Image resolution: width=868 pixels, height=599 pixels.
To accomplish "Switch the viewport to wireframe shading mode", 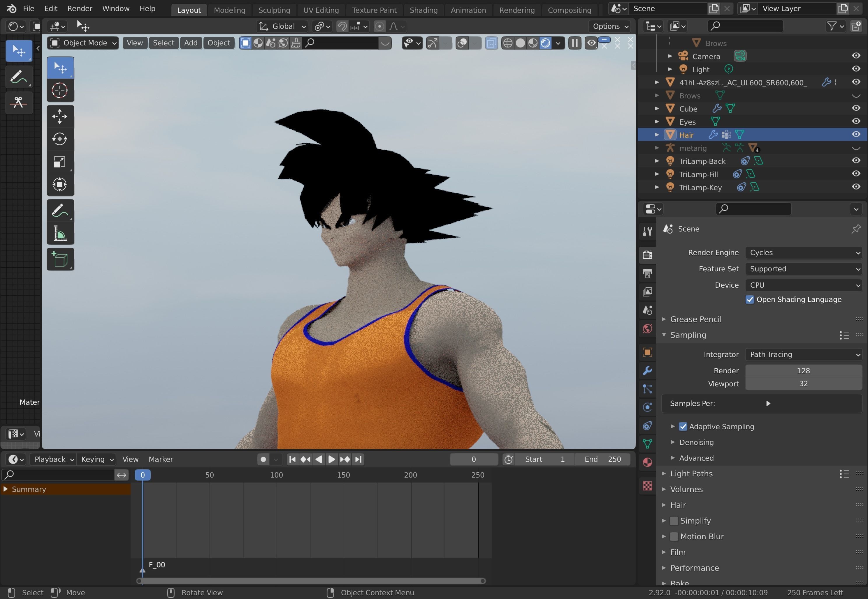I will [508, 43].
